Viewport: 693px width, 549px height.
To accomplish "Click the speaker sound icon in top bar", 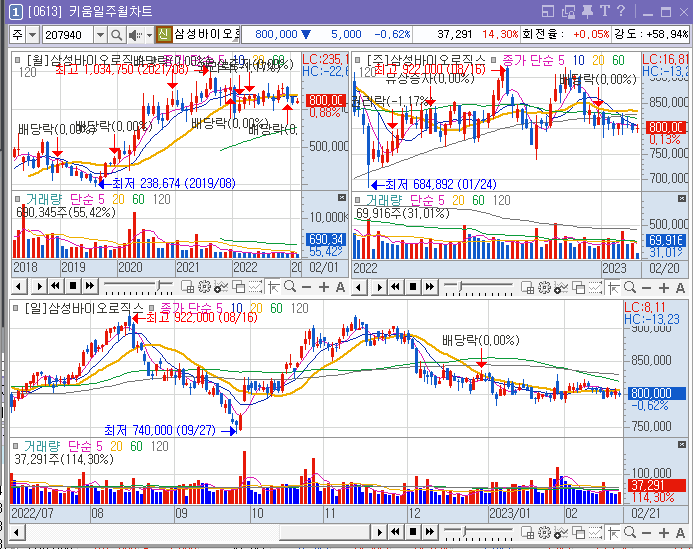I will point(134,34).
